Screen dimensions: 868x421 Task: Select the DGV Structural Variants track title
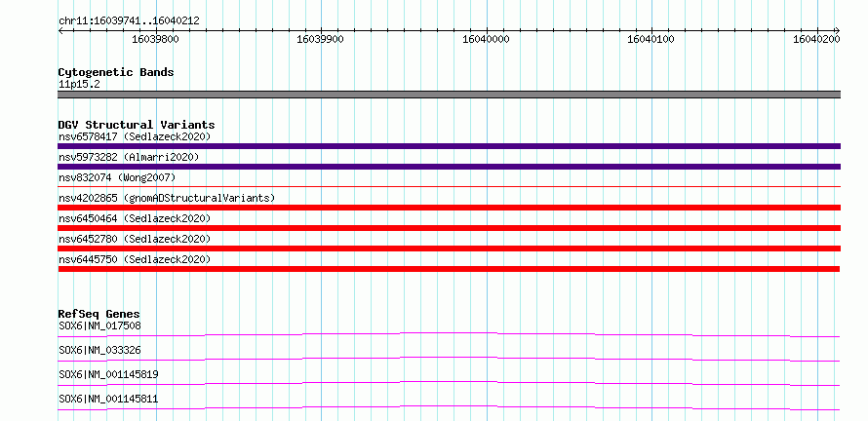(x=137, y=125)
